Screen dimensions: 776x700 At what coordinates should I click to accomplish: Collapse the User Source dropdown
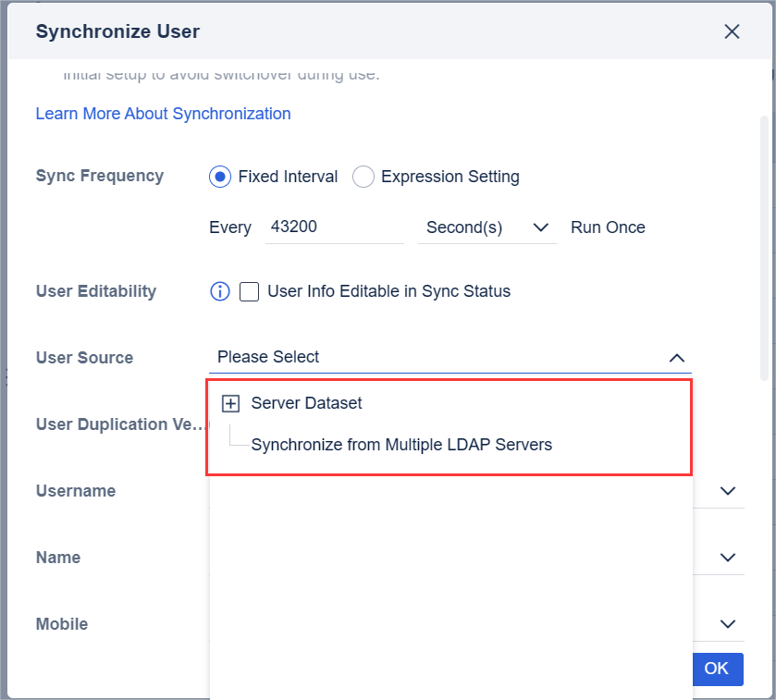677,358
